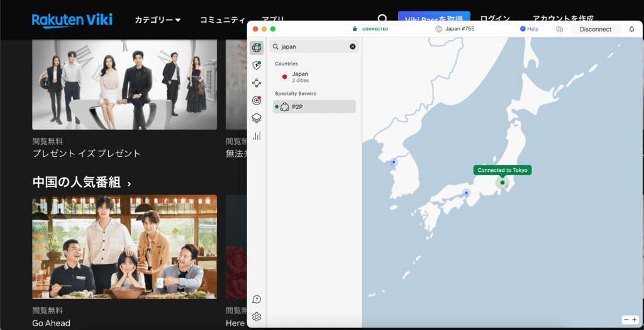
Task: Open the コミュニティ menu on Viki
Action: 222,20
